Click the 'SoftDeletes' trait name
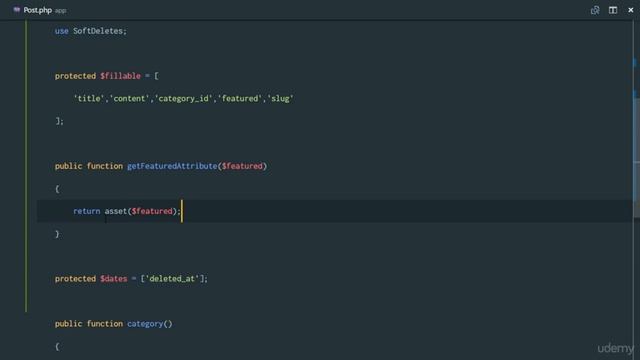The width and height of the screenshot is (640, 360). [98, 31]
